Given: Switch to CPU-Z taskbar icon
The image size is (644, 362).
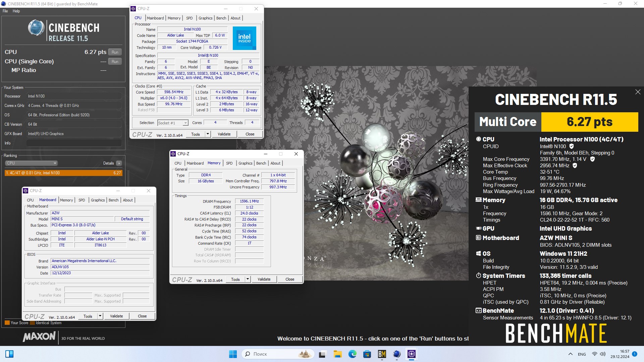Looking at the screenshot, I should 411,354.
